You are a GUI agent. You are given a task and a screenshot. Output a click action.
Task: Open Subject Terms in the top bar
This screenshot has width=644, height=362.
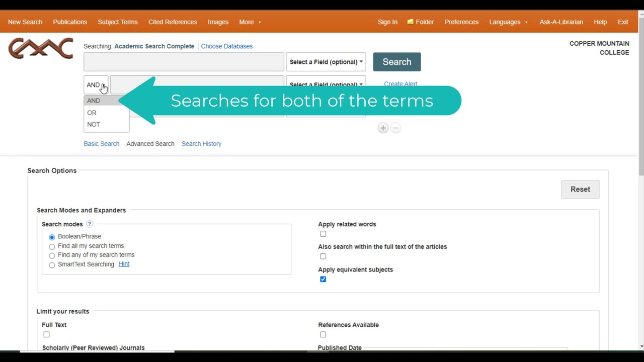coord(118,22)
